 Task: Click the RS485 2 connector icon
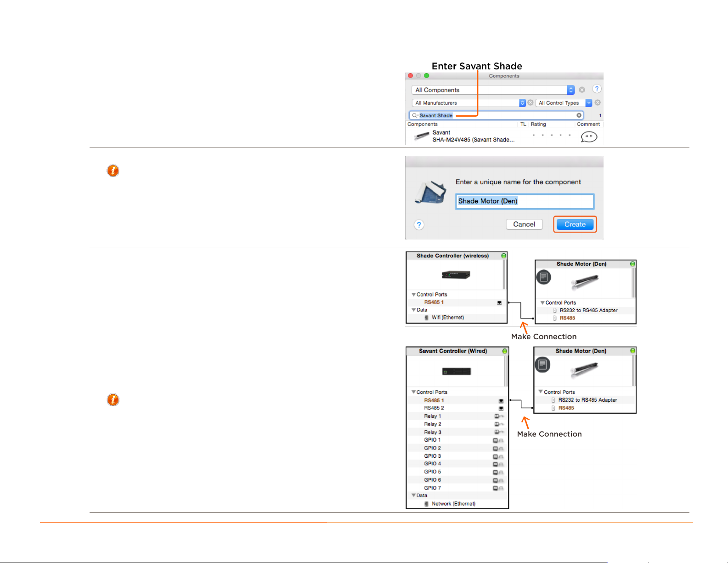501,409
